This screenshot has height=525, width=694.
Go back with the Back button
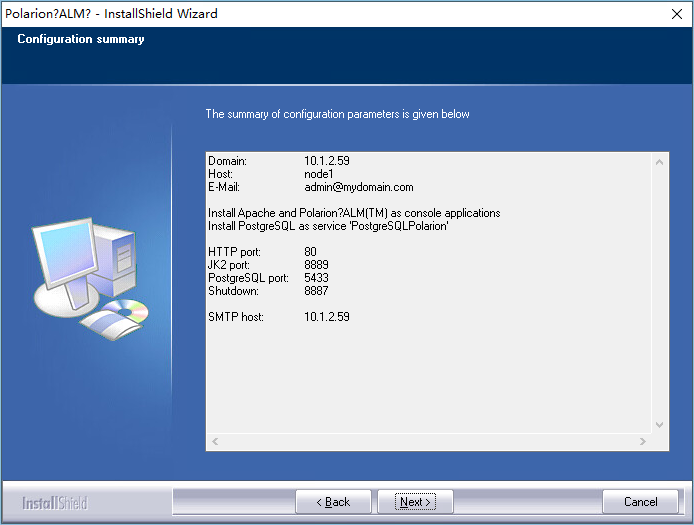click(x=333, y=502)
